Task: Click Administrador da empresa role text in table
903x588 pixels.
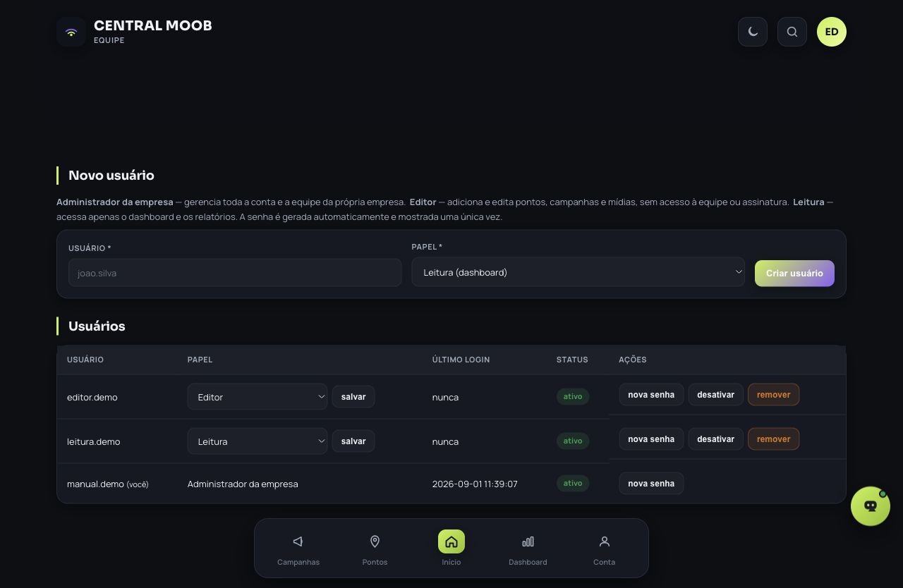Action: pyautogui.click(x=243, y=484)
